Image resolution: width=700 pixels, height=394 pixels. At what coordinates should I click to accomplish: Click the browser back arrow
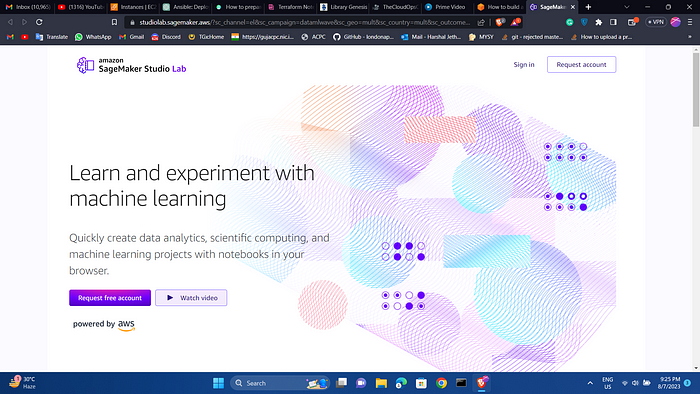click(10, 22)
